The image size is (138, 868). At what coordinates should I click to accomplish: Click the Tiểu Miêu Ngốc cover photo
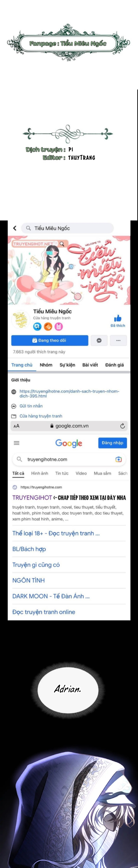click(69, 270)
